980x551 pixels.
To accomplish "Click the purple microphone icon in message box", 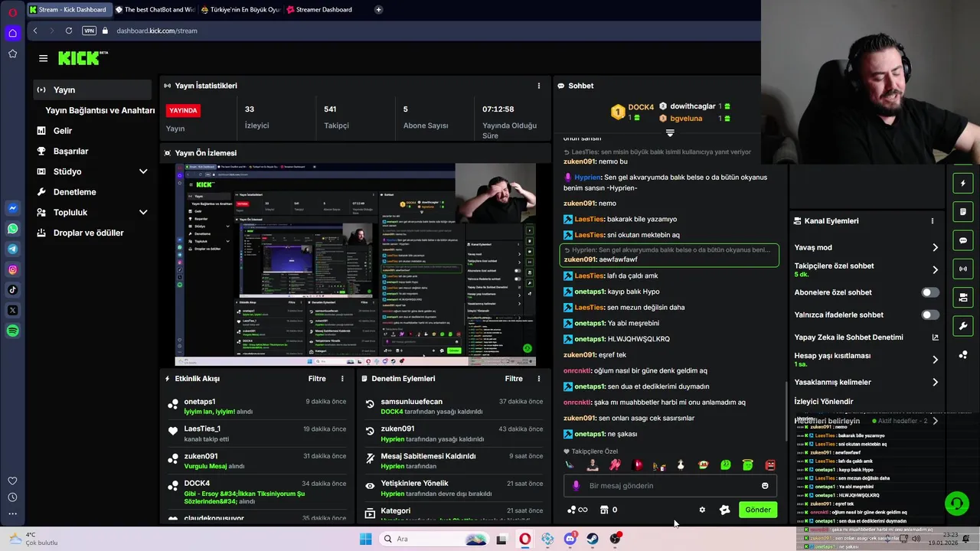I will 577,485.
